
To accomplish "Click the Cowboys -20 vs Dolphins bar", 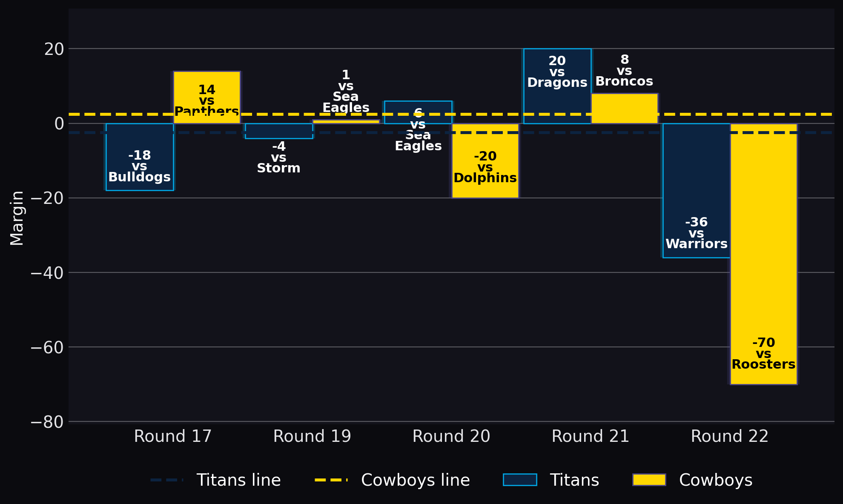I will click(485, 161).
